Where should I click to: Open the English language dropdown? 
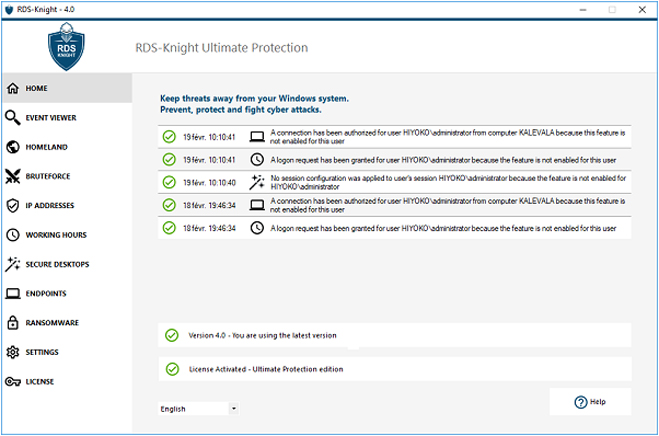(x=199, y=409)
